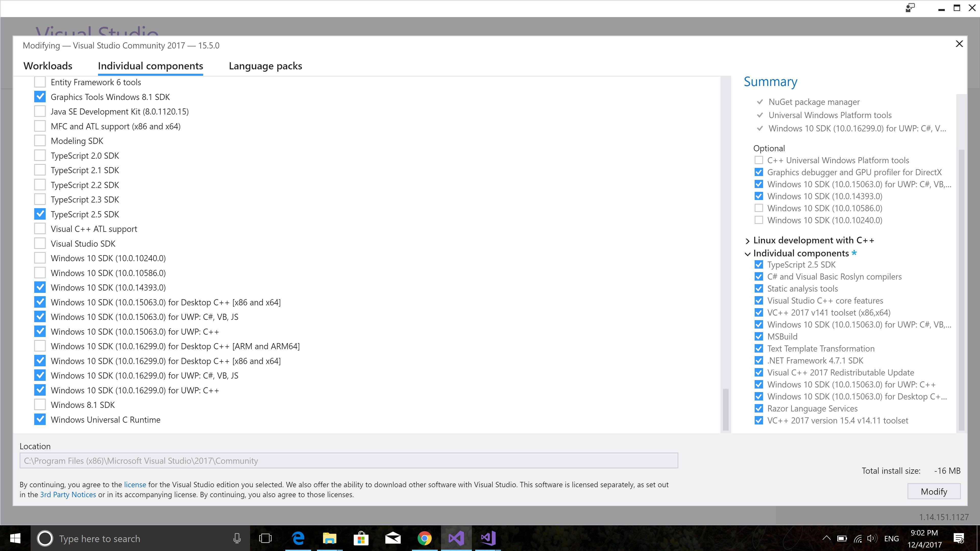Enable Visual C++ ATL support
The image size is (980, 551).
pyautogui.click(x=40, y=229)
